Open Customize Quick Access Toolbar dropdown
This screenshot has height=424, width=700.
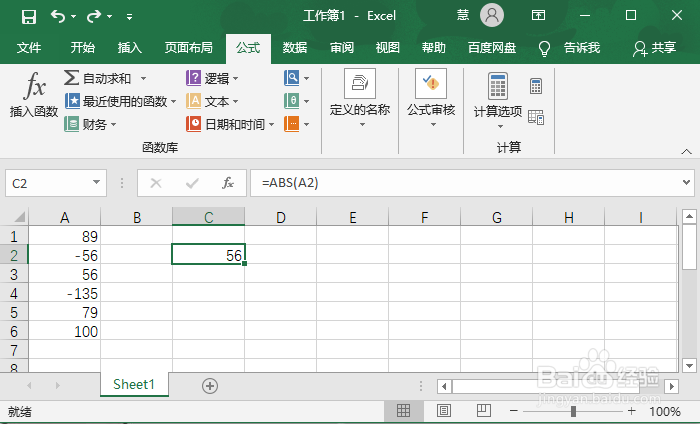coord(129,17)
